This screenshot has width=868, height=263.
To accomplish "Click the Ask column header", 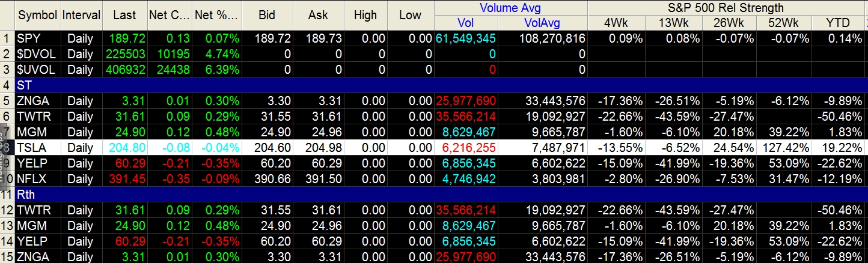I will [x=319, y=15].
